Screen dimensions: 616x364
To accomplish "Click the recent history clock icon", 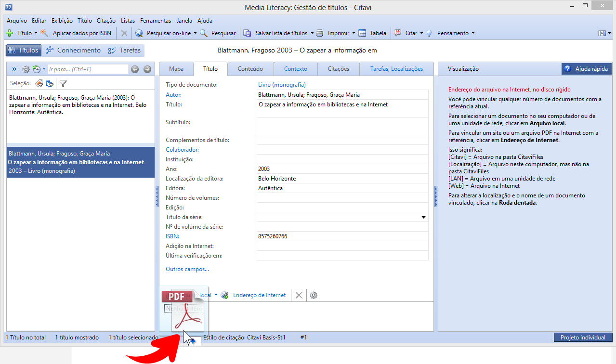I will (x=36, y=69).
